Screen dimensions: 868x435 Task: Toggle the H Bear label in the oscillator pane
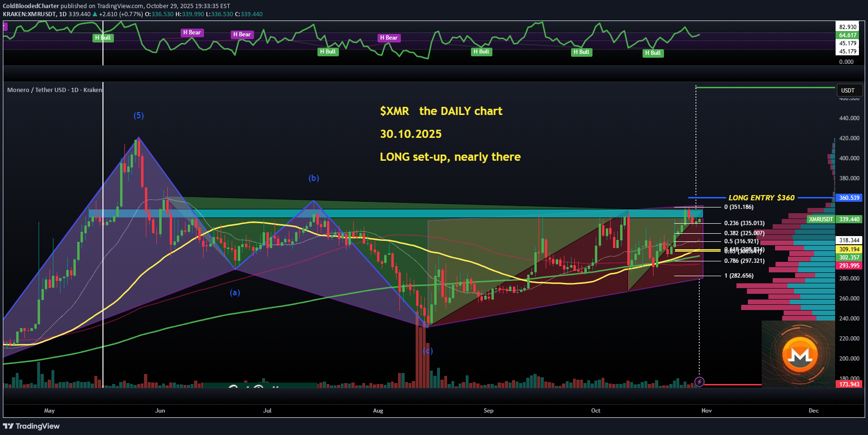click(x=193, y=32)
